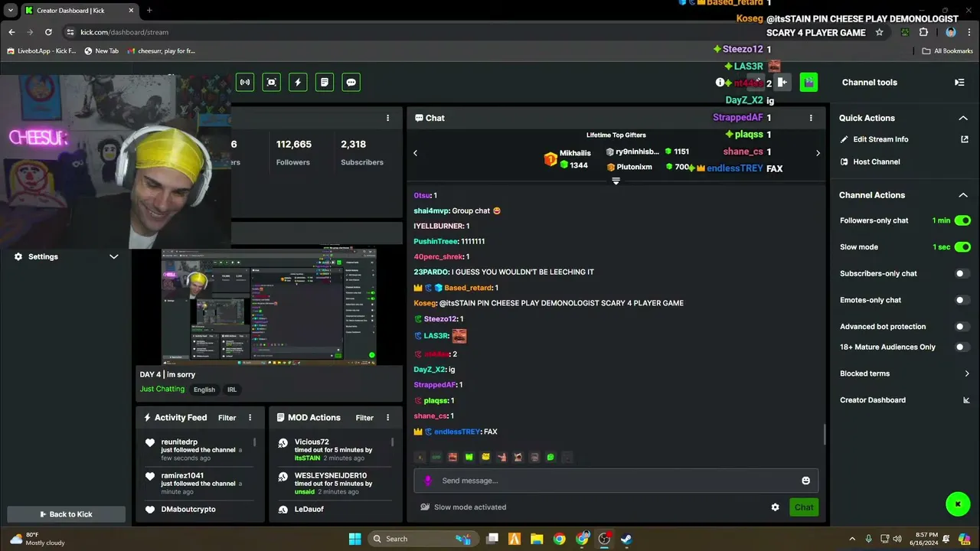Open the stats panel three-dot menu

coord(387,118)
